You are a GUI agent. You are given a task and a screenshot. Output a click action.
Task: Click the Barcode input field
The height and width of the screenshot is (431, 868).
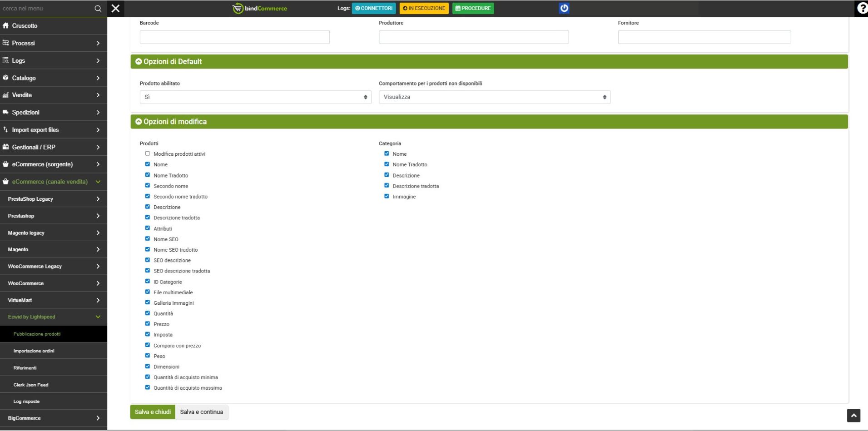(x=234, y=37)
